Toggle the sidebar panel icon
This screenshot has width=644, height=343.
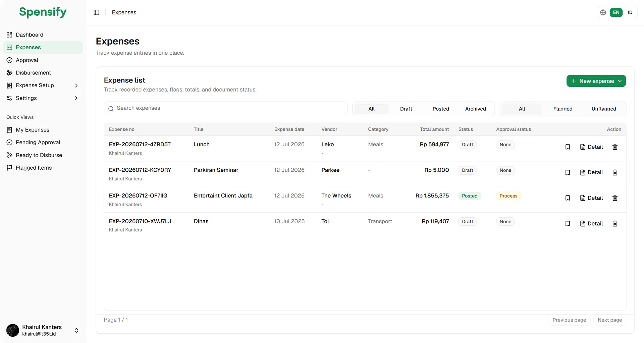point(97,12)
